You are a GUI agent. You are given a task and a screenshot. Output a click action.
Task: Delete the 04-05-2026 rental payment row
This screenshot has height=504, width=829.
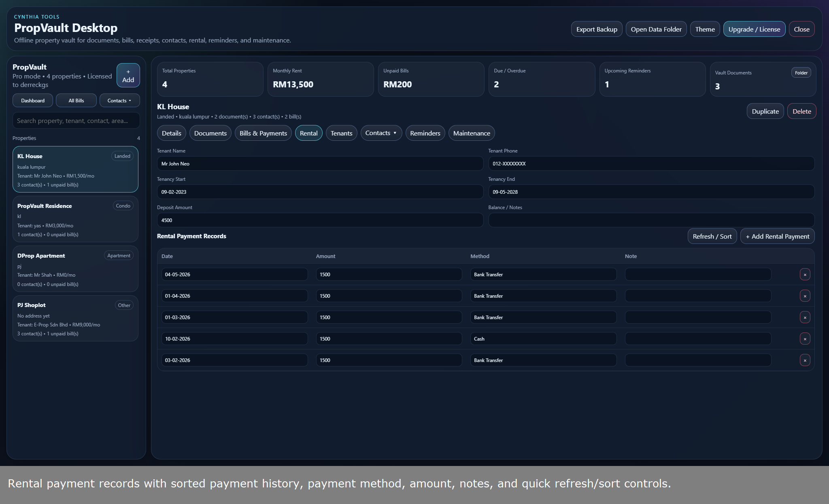(x=805, y=275)
